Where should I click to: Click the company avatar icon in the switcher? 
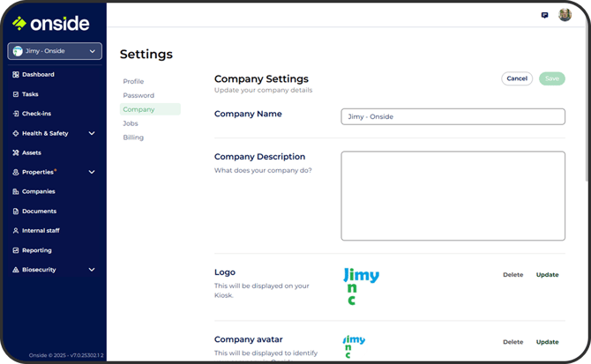point(18,51)
